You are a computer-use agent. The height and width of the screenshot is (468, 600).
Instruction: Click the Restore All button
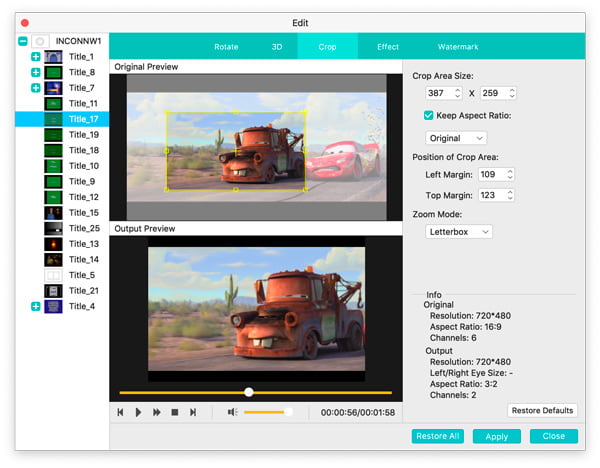click(x=438, y=436)
